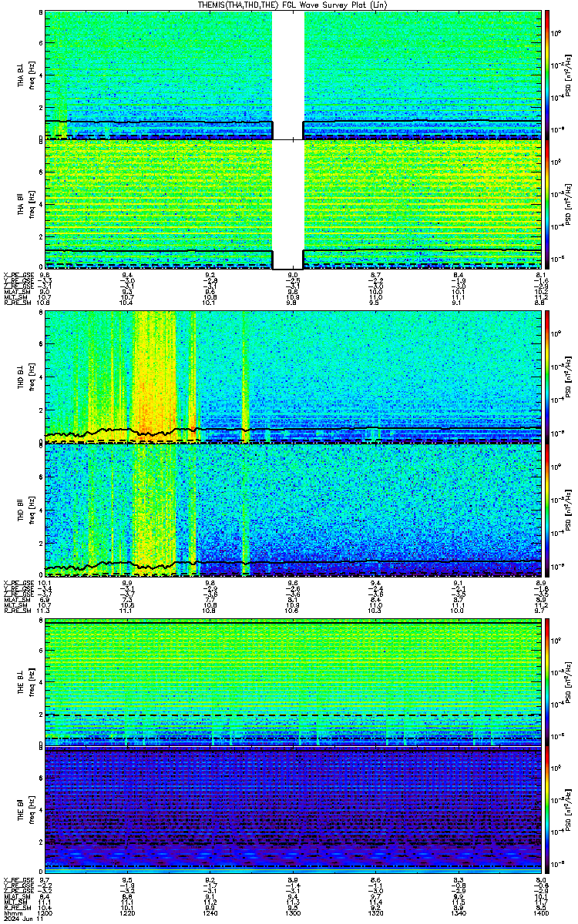Click the plot title THEMIS FGL Wave Survey Plot
The image size is (578, 924).
pos(291,5)
